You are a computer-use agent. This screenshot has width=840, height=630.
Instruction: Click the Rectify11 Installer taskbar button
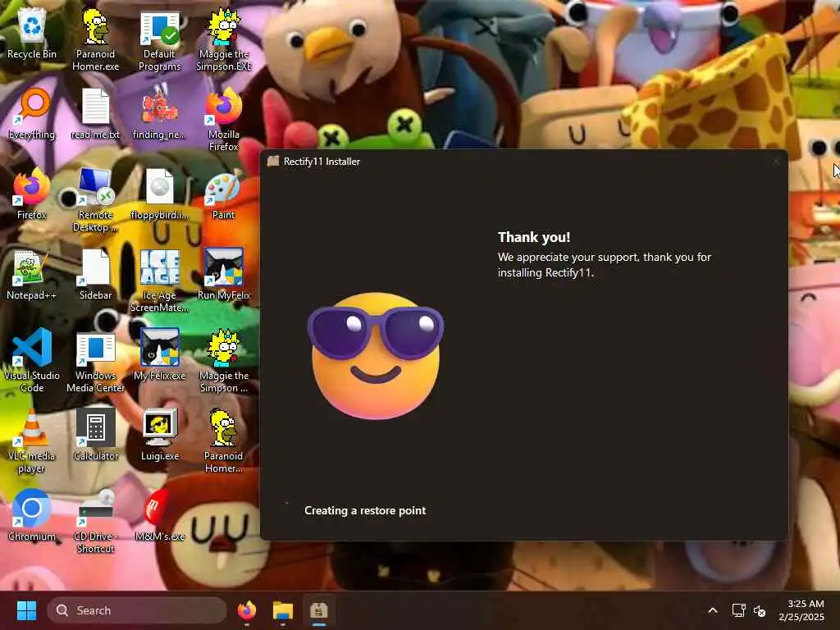[319, 610]
